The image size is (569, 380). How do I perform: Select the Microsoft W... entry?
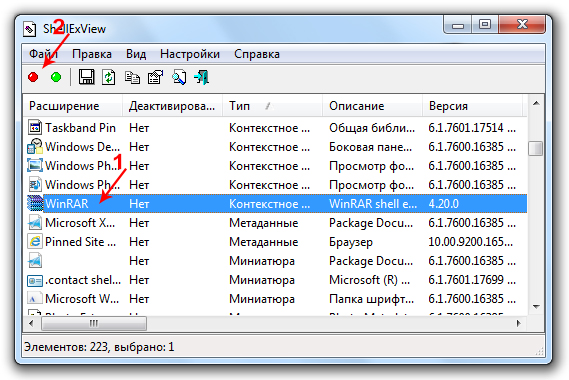(x=82, y=299)
